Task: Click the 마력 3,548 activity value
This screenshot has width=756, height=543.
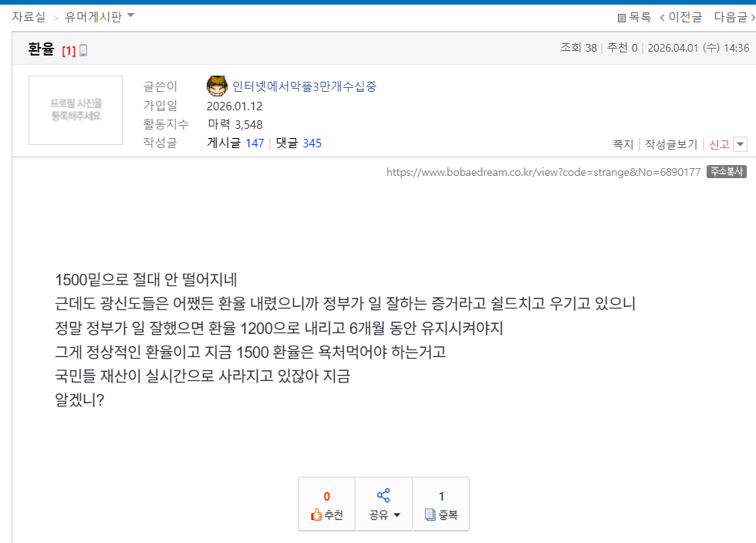Action: point(235,124)
